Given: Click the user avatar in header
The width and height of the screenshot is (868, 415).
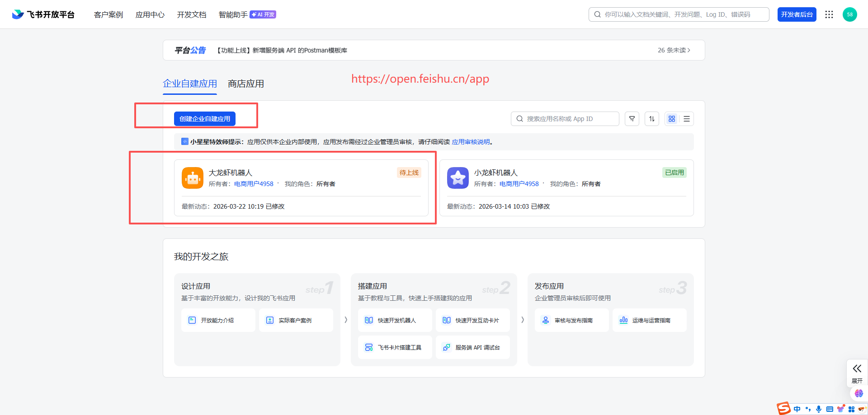Looking at the screenshot, I should (850, 14).
